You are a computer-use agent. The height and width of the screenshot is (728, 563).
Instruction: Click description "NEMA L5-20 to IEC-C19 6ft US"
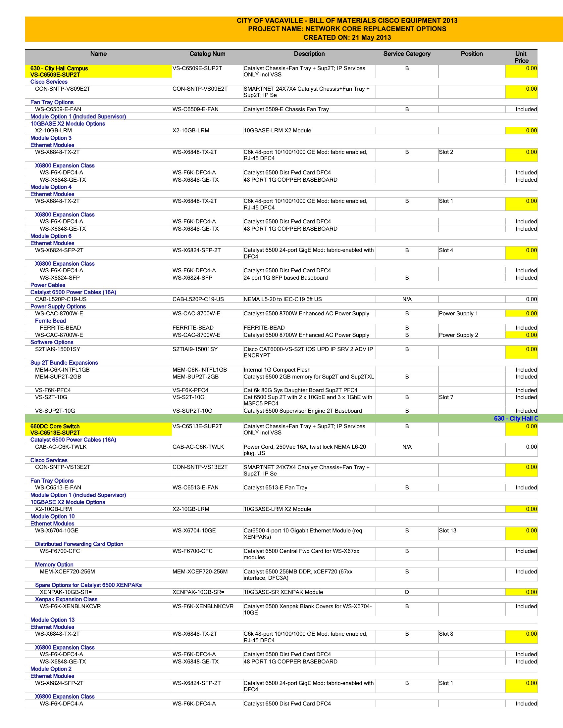point(282,299)
